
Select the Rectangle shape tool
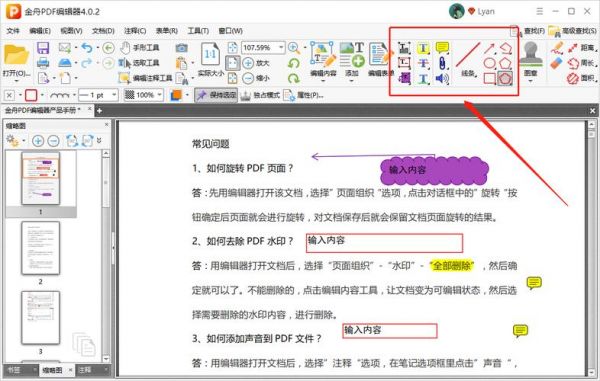click(489, 78)
